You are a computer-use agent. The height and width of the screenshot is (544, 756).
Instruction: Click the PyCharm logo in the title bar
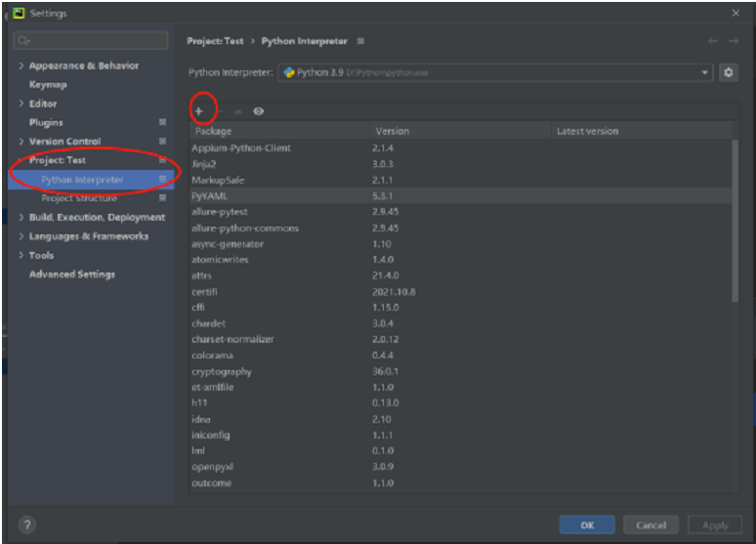coord(19,13)
